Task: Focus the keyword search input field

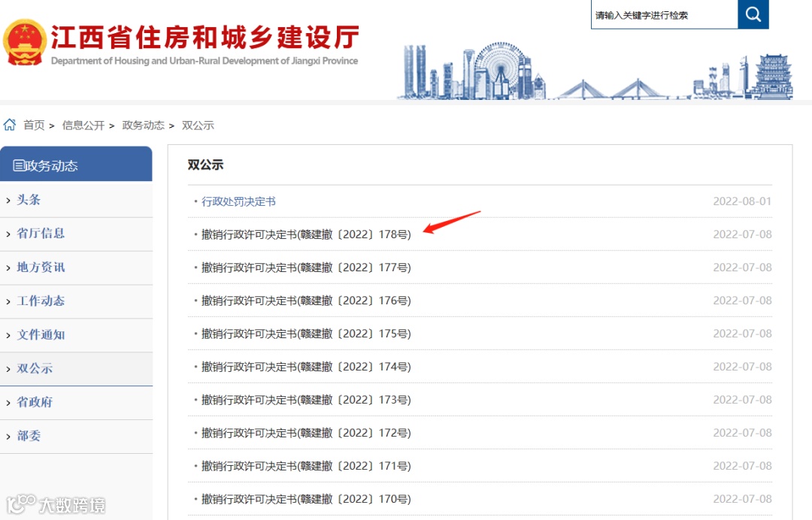Action: 665,14
